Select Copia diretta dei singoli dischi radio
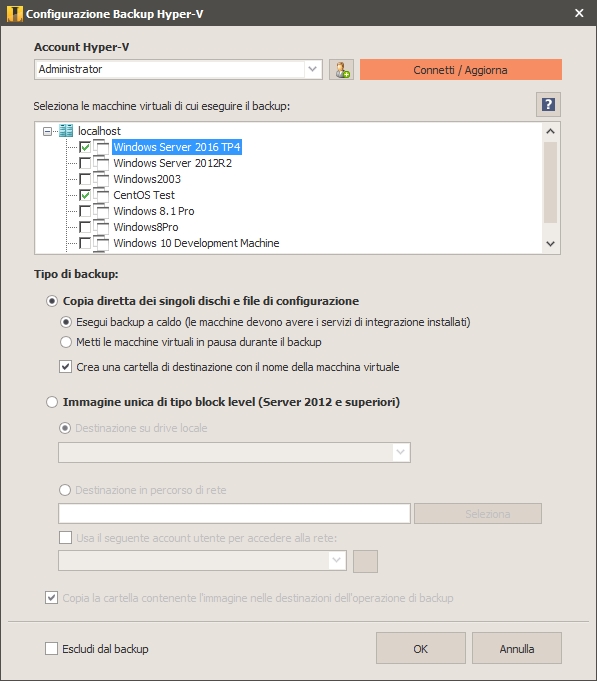Viewport: 597px width, 681px height. pyautogui.click(x=52, y=301)
